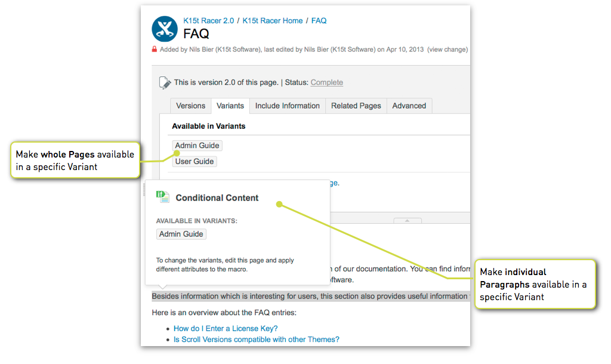Screen dimensions: 611x364
Task: Collapse the version panel with arrow handle
Action: [x=407, y=221]
